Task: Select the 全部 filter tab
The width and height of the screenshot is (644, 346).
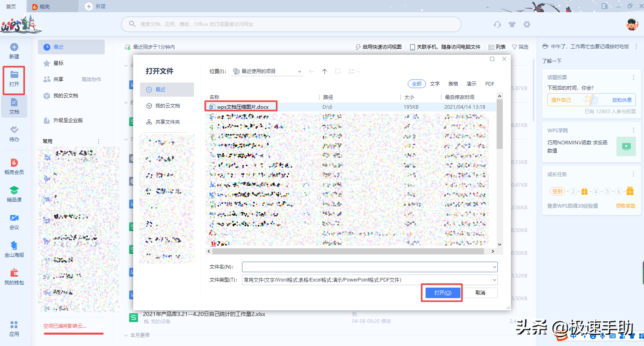Action: pyautogui.click(x=417, y=84)
